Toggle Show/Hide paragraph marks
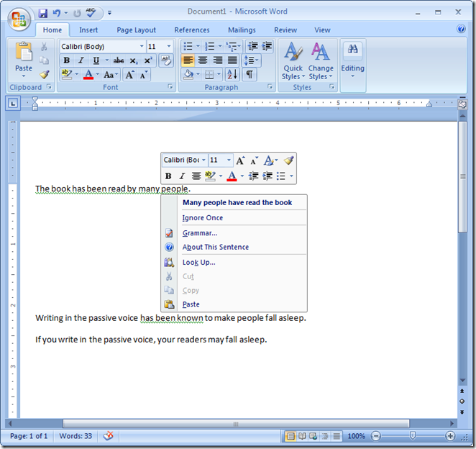The width and height of the screenshot is (476, 449). [x=250, y=74]
